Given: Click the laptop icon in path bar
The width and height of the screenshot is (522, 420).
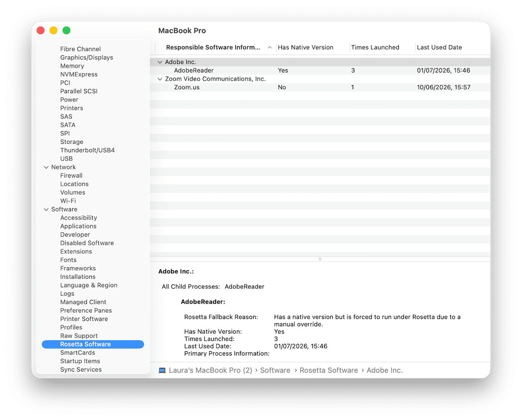Looking at the screenshot, I should [162, 370].
